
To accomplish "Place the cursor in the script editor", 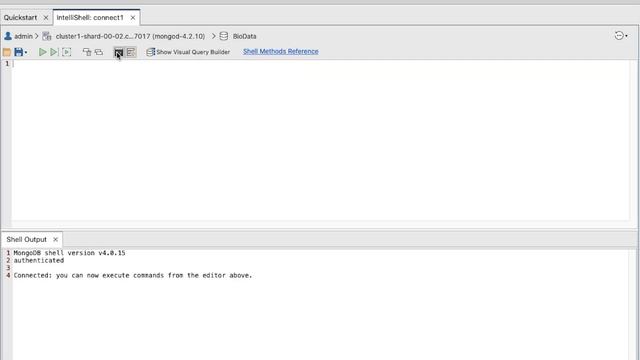I will tap(320, 140).
